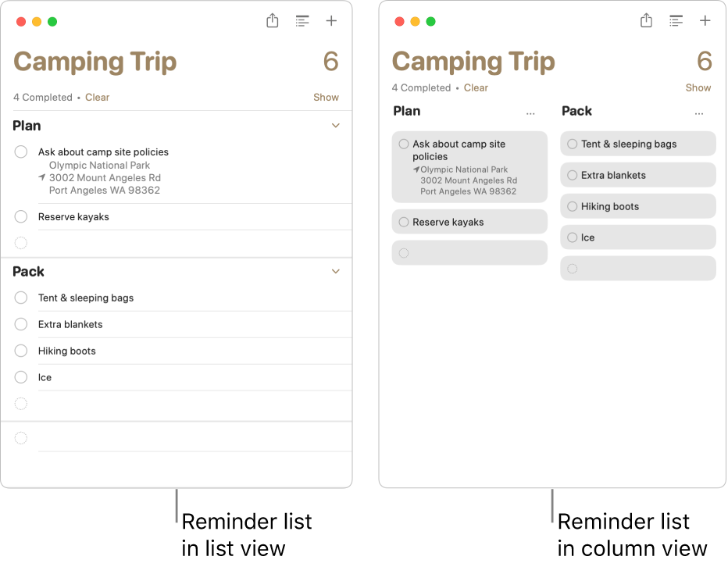728x567 pixels.
Task: Open sort options icon in the right window toolbar
Action: click(676, 21)
